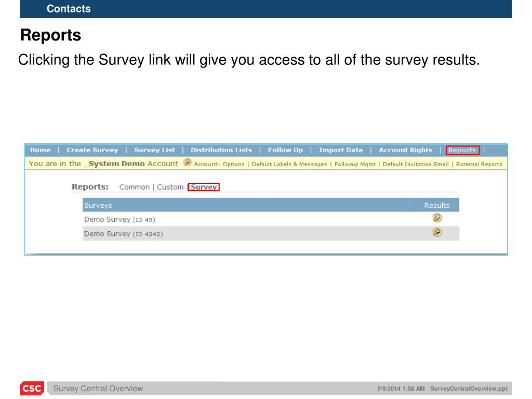532x399 pixels.
Task: Click the account icon beside Account: Options
Action: [187, 163]
